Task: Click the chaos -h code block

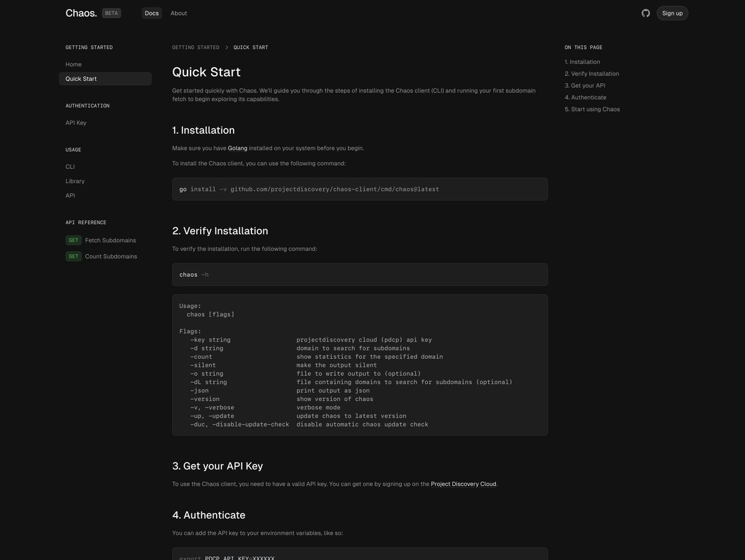Action: tap(360, 274)
